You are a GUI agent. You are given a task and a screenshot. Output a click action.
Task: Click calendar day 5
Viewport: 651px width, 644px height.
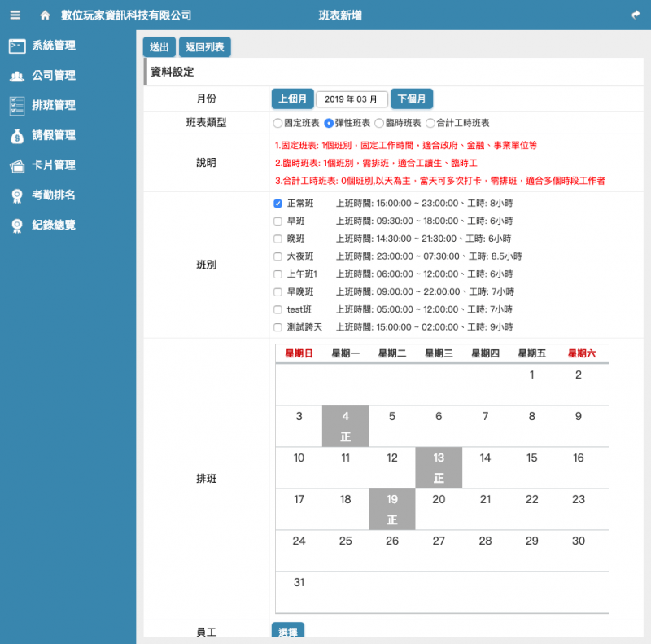[392, 427]
